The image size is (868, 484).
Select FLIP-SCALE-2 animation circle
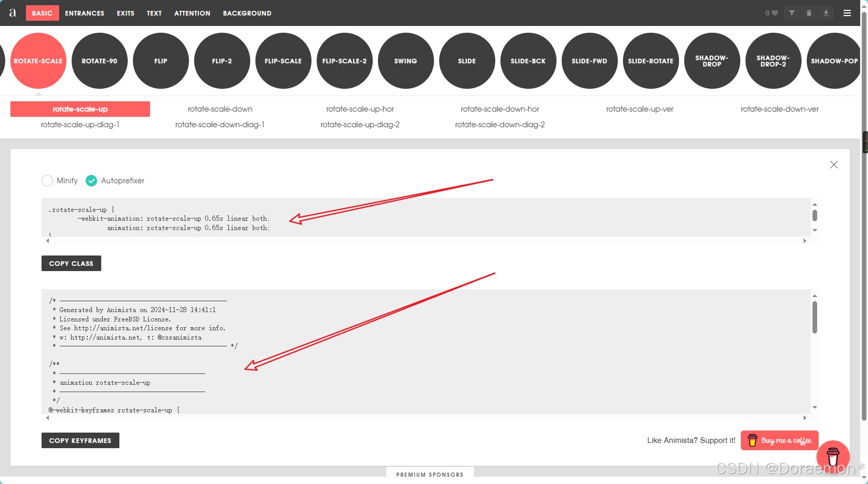click(345, 61)
